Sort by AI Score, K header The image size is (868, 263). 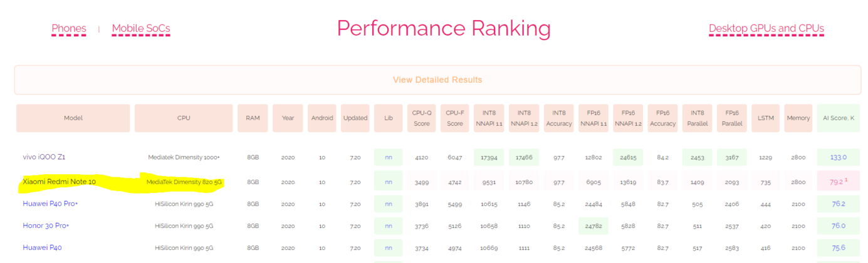pyautogui.click(x=838, y=118)
